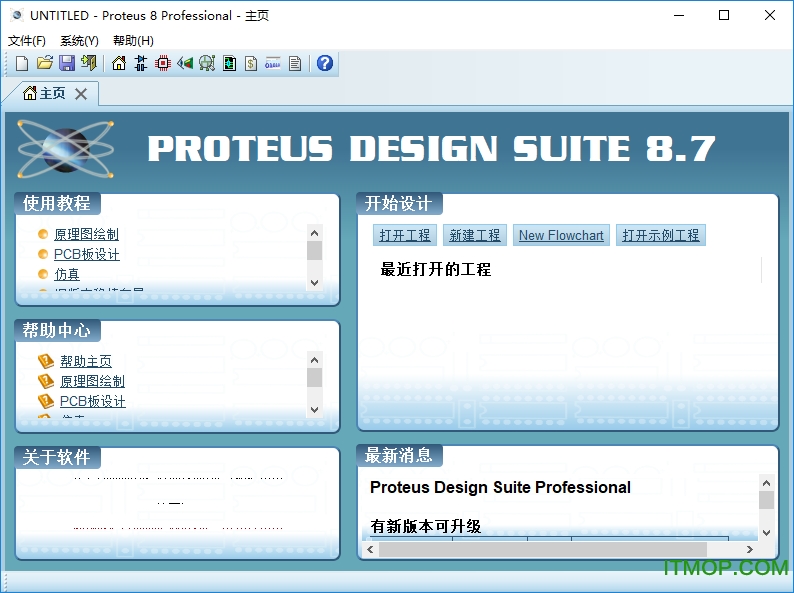Open the 文件(F) menu

[x=27, y=41]
